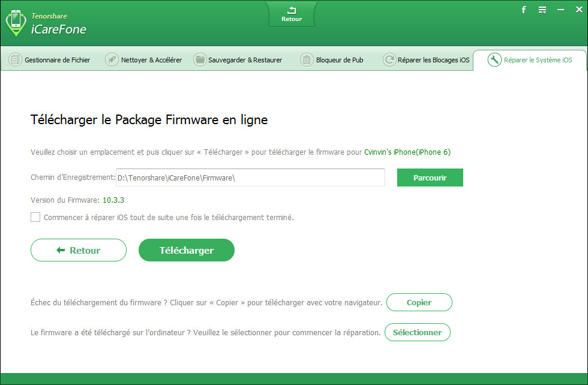Click the green Télécharger button
588x385 pixels.
click(x=187, y=250)
